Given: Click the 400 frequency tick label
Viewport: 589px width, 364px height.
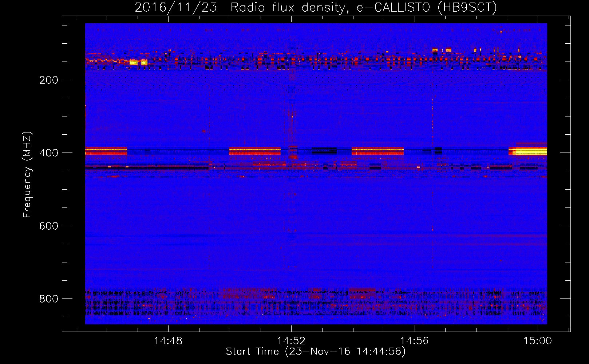Looking at the screenshot, I should coord(49,153).
